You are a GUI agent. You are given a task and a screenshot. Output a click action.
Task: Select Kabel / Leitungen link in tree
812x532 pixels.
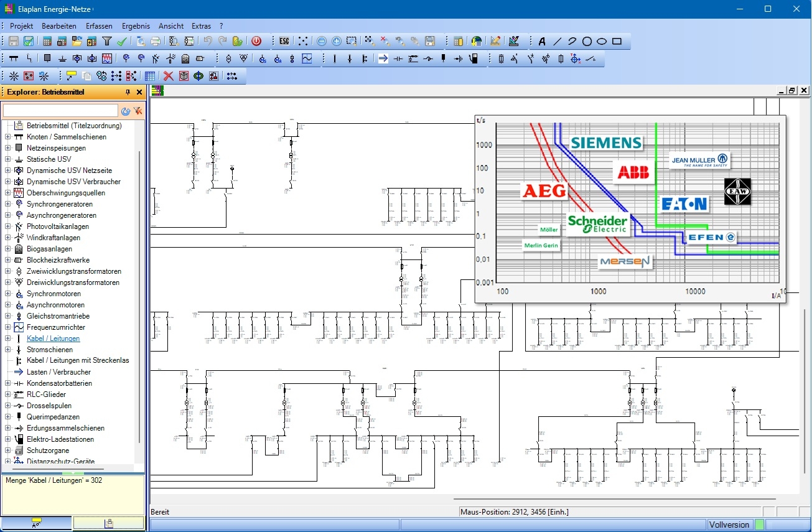pos(53,338)
